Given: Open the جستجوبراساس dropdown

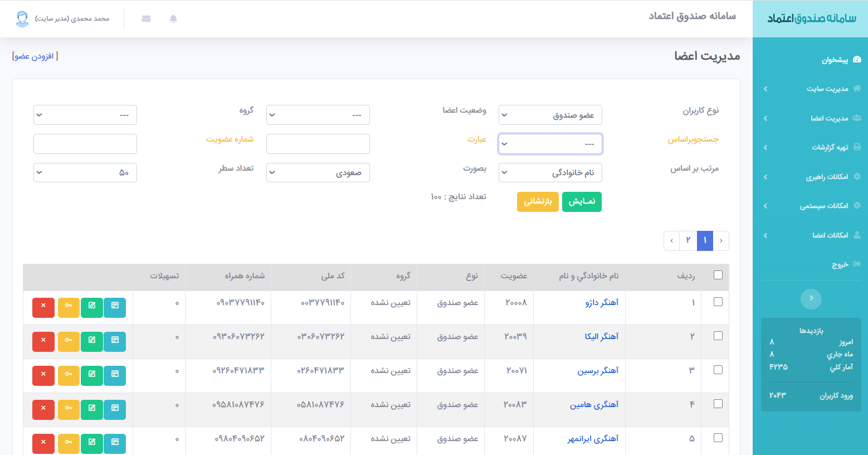Looking at the screenshot, I should (550, 144).
